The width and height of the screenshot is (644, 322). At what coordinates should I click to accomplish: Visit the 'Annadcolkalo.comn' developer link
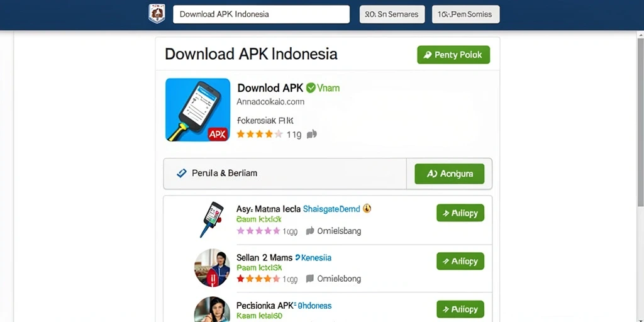point(270,101)
